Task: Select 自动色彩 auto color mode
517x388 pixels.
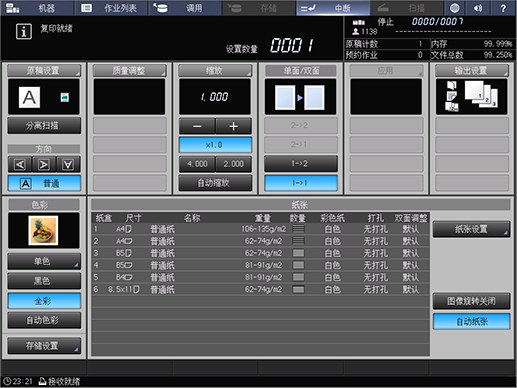Action: [44, 320]
